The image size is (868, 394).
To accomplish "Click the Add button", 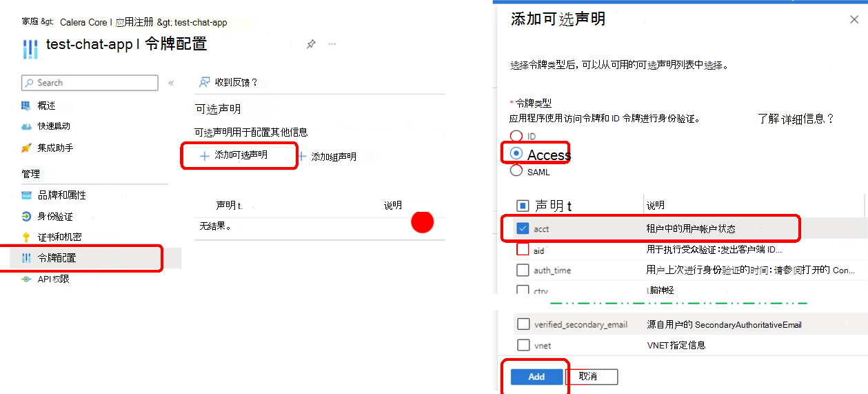I will click(x=536, y=377).
